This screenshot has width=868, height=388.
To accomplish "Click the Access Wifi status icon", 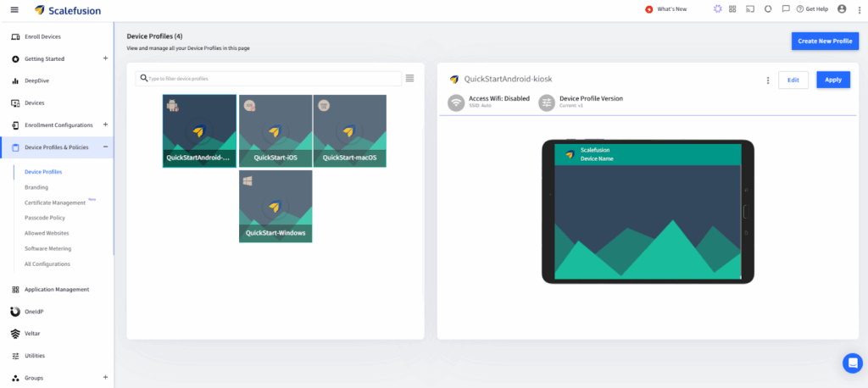I will tap(456, 103).
